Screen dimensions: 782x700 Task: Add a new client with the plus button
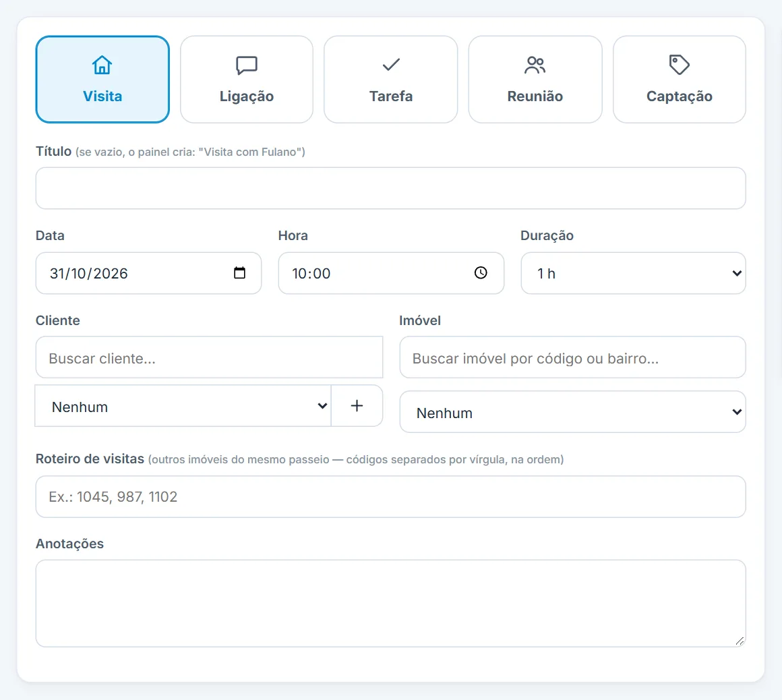tap(357, 405)
